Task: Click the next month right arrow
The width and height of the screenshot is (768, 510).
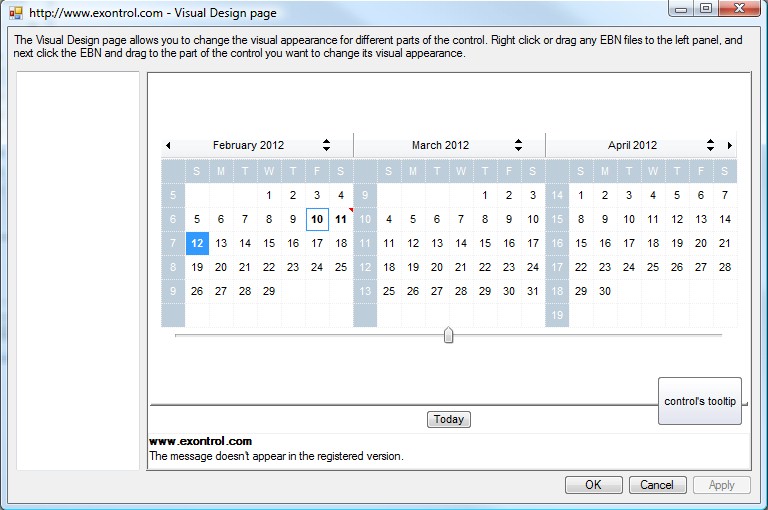Action: tap(730, 145)
